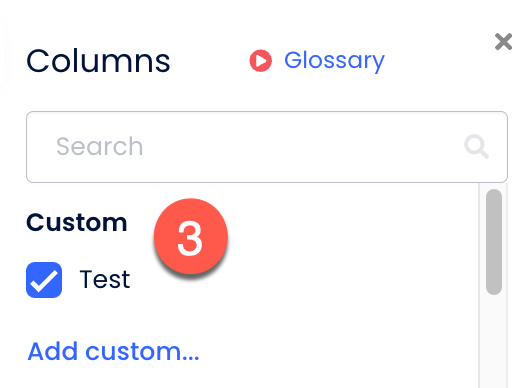This screenshot has width=530, height=388.
Task: Focus the column Search field
Action: click(x=267, y=147)
